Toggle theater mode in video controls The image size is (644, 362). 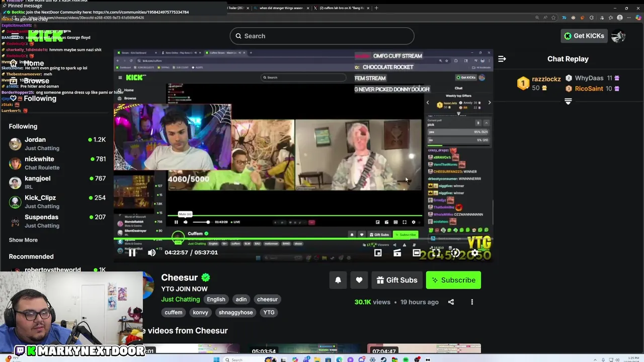pos(417,253)
